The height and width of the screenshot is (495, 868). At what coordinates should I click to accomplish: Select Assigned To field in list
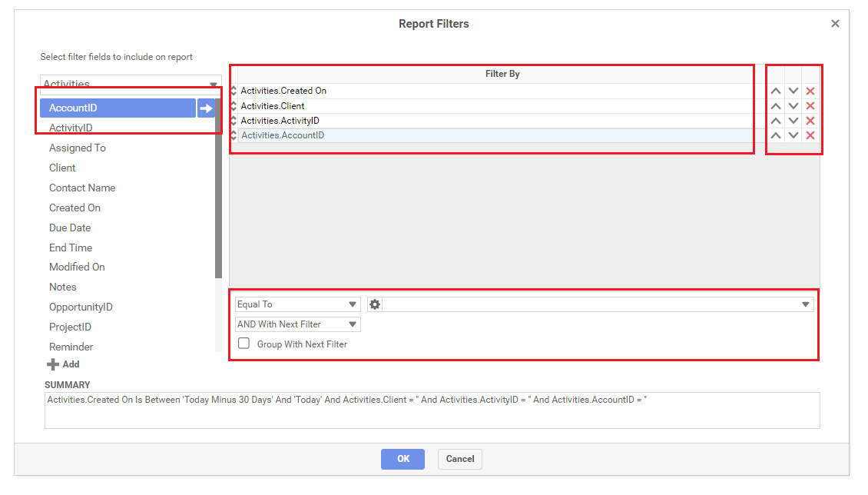click(78, 148)
